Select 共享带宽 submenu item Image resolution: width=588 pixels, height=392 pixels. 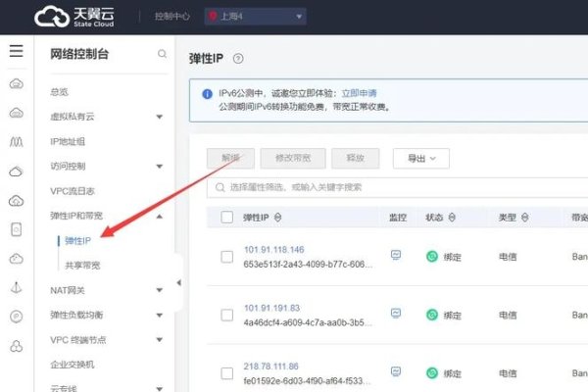pos(82,266)
